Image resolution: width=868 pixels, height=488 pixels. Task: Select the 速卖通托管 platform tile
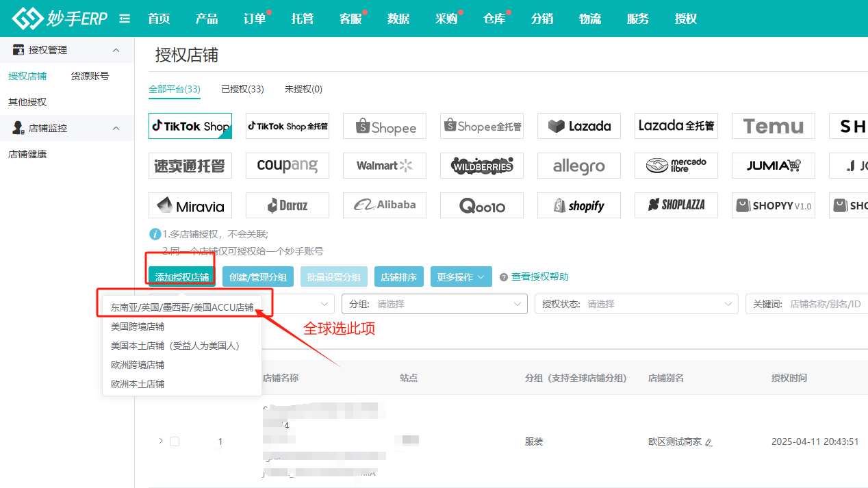tap(190, 166)
